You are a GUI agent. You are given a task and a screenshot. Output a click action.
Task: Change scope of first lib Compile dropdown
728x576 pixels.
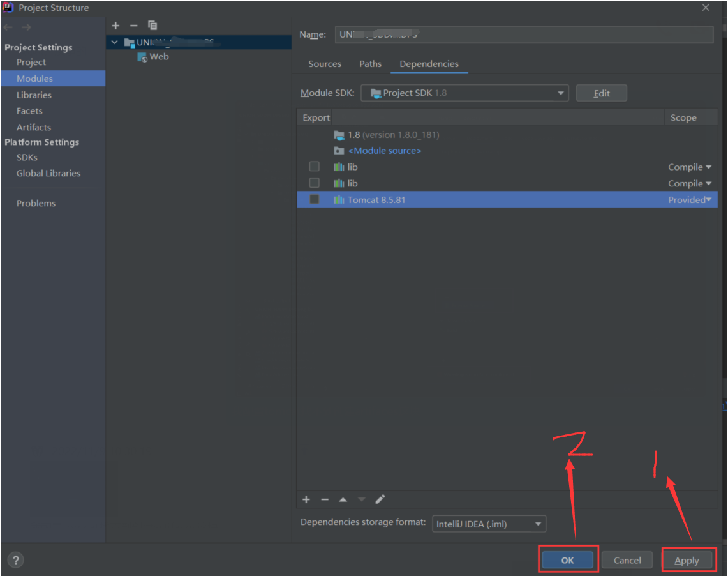(x=690, y=167)
